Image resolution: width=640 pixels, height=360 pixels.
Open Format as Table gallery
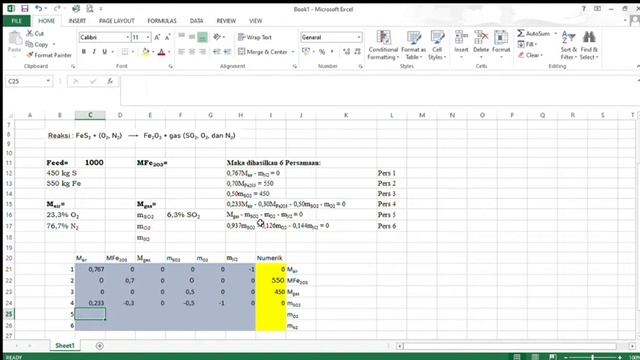coord(413,45)
